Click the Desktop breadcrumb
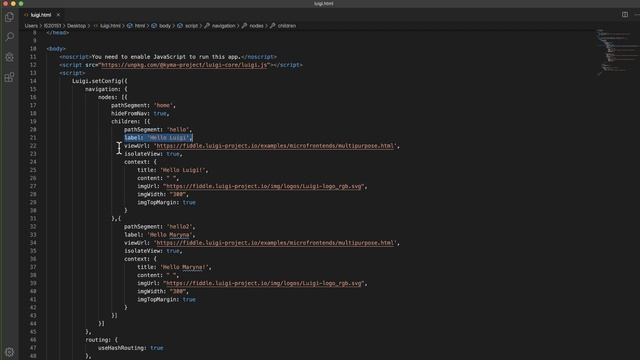 76,26
